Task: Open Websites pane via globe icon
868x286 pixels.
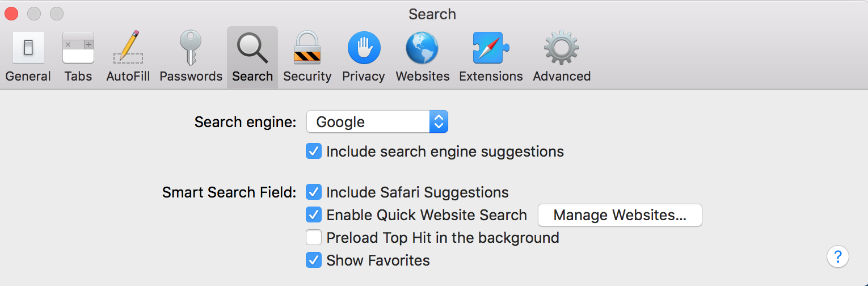Action: tap(422, 48)
